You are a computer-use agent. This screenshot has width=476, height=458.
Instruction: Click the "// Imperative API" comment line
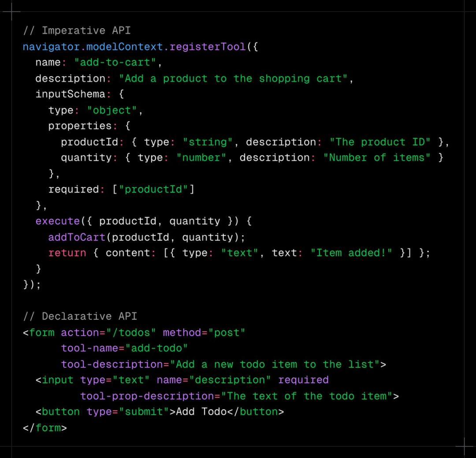pos(77,30)
